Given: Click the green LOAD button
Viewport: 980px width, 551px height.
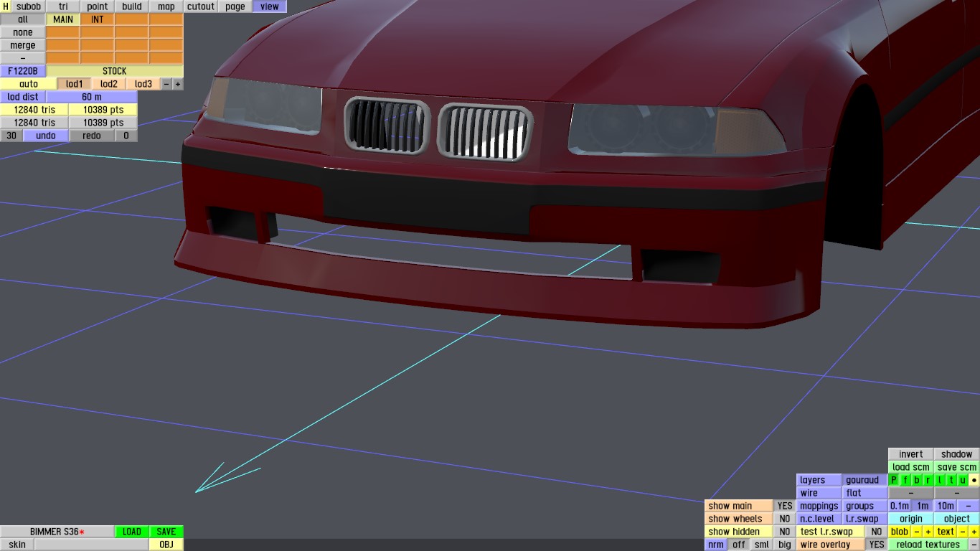Looking at the screenshot, I should (x=132, y=532).
